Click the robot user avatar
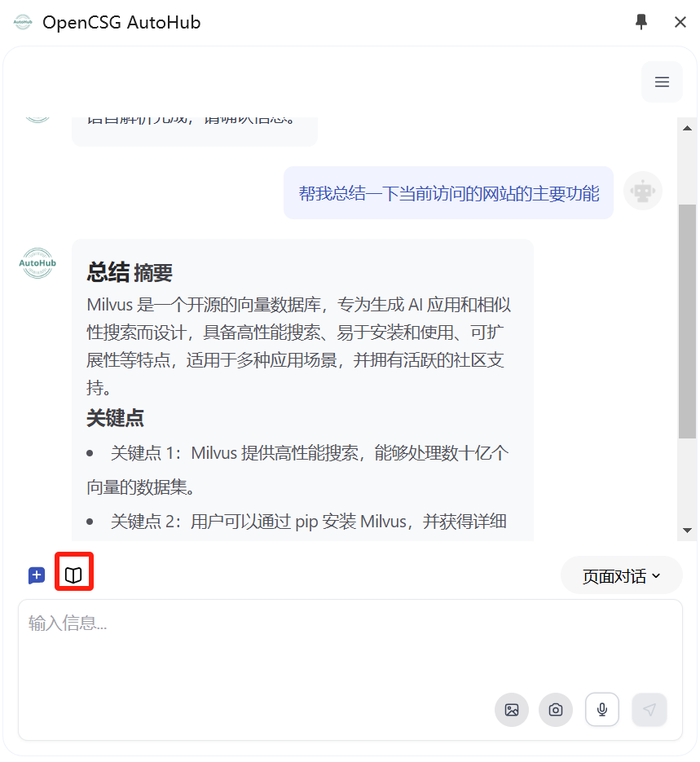The width and height of the screenshot is (700, 762). [x=643, y=191]
